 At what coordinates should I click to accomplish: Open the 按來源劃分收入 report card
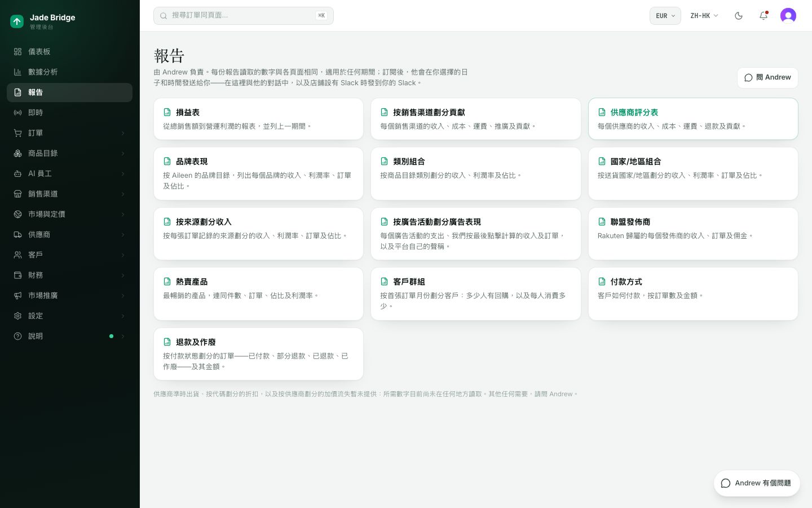coord(258,234)
